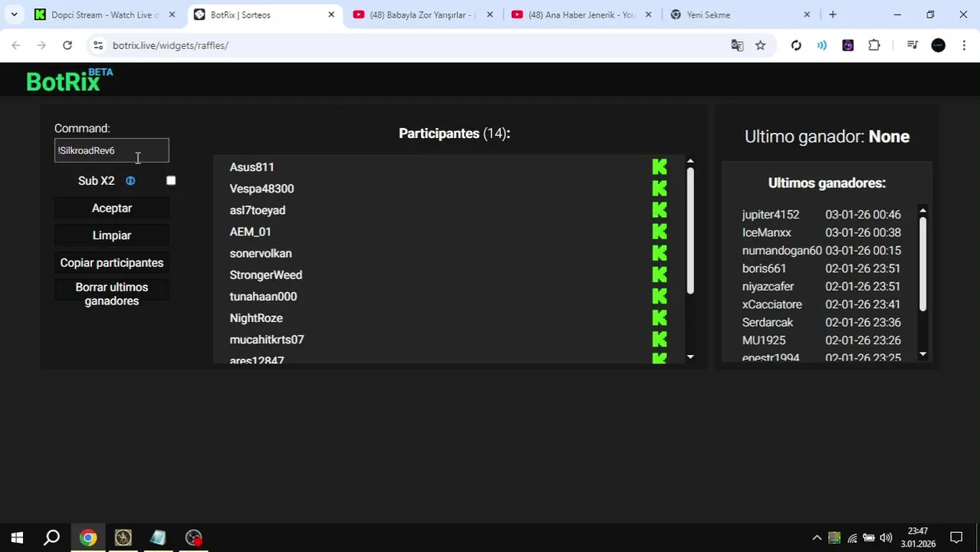Image resolution: width=980 pixels, height=552 pixels.
Task: Click participants list scrollbar thumb
Action: point(690,230)
